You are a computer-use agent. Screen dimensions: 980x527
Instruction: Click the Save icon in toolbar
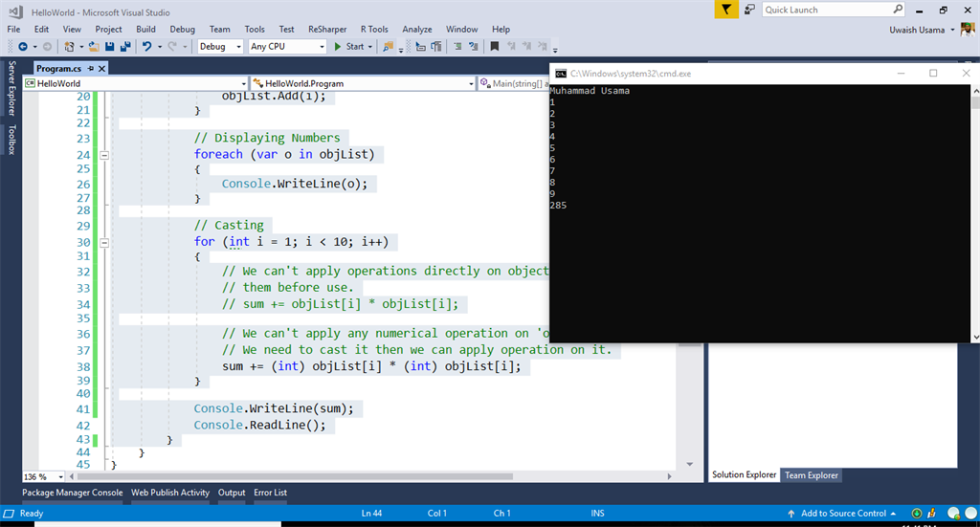pyautogui.click(x=110, y=46)
